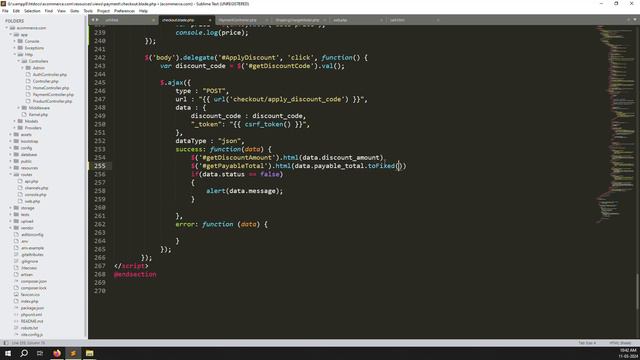640x360 pixels.
Task: Open the Preferences menu
Action: [x=124, y=11]
